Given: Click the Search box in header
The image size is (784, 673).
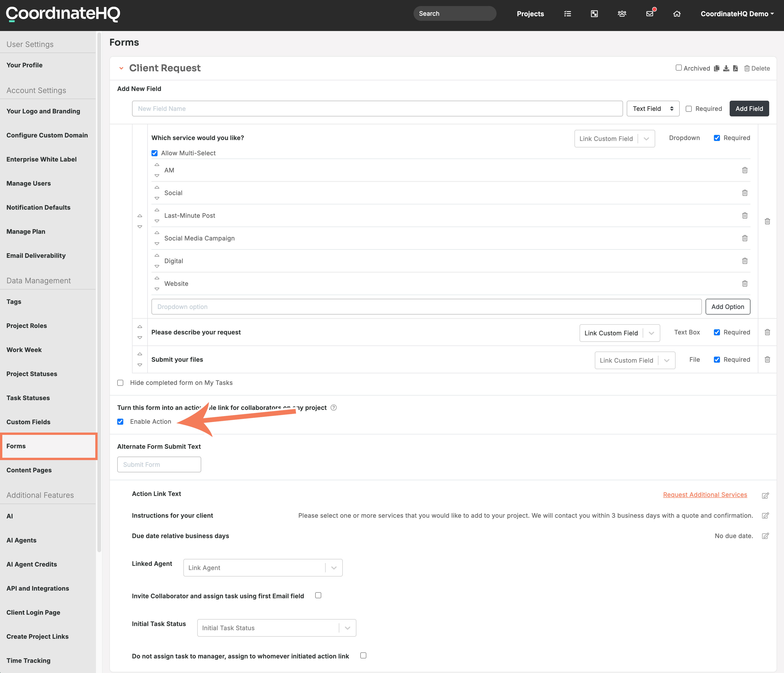Looking at the screenshot, I should coord(454,14).
